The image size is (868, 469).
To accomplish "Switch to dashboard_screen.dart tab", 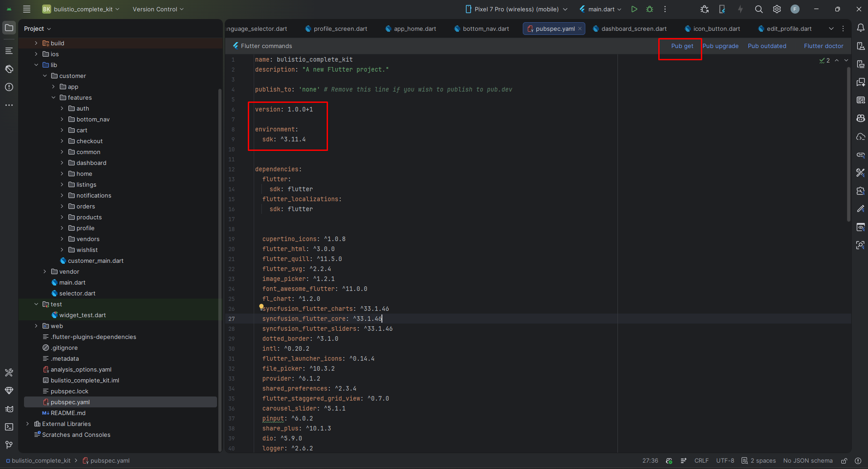I will pos(630,29).
